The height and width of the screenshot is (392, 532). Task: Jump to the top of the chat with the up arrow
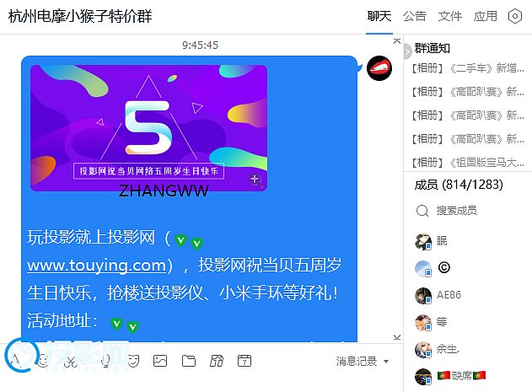pyautogui.click(x=397, y=41)
